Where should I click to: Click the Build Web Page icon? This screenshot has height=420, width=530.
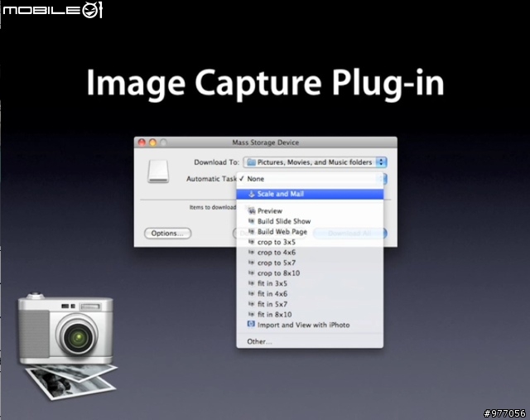[251, 232]
